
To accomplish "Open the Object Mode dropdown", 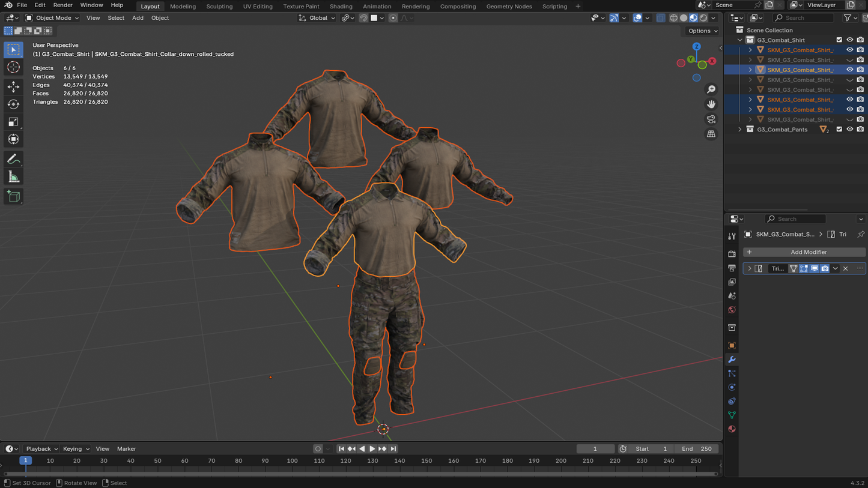I will point(53,18).
